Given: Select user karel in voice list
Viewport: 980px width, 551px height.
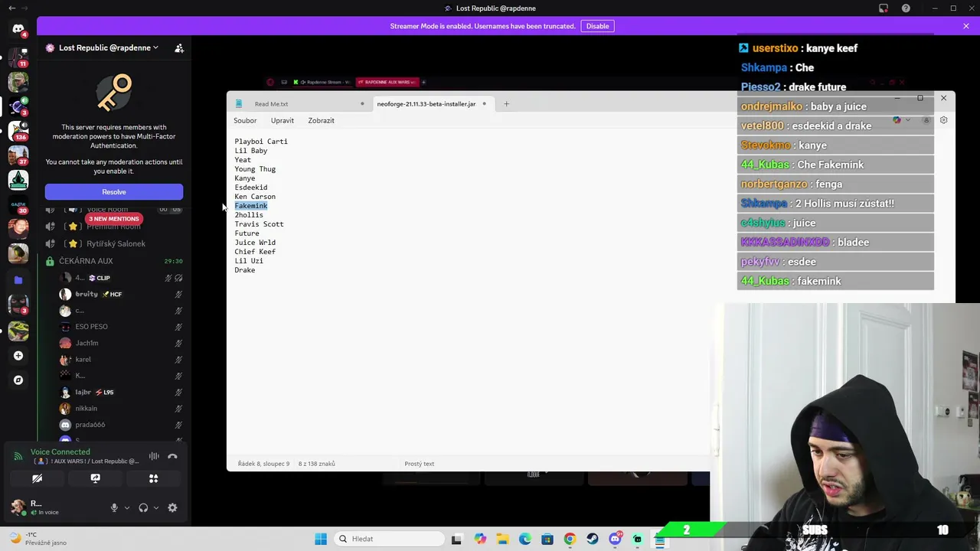Looking at the screenshot, I should [x=83, y=359].
